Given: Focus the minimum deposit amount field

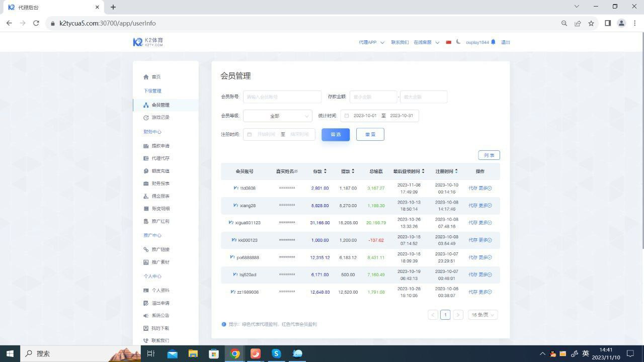Looking at the screenshot, I should coord(373,97).
